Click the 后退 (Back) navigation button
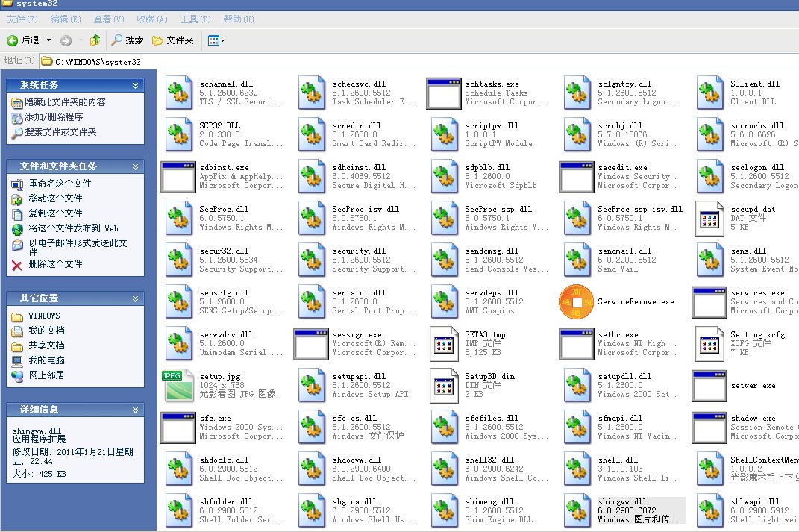The height and width of the screenshot is (532, 799). click(22, 40)
